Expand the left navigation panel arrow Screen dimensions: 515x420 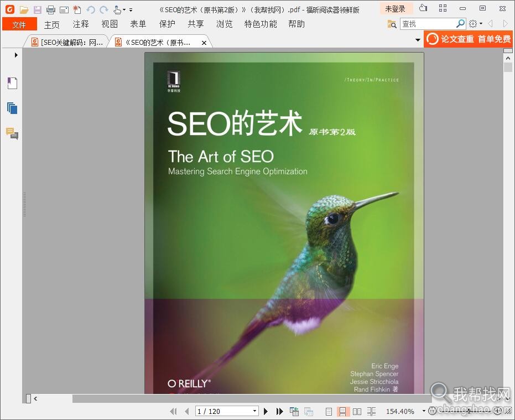click(x=15, y=55)
